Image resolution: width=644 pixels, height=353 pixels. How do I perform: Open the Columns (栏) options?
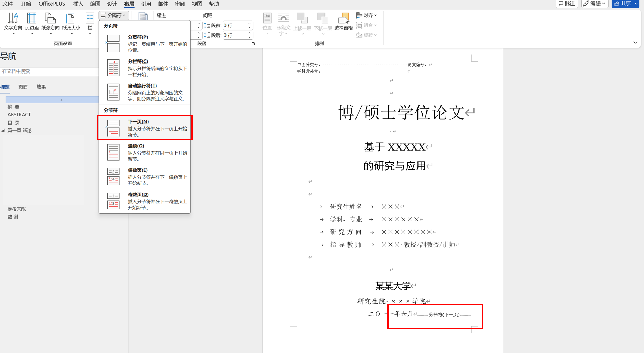click(x=90, y=24)
